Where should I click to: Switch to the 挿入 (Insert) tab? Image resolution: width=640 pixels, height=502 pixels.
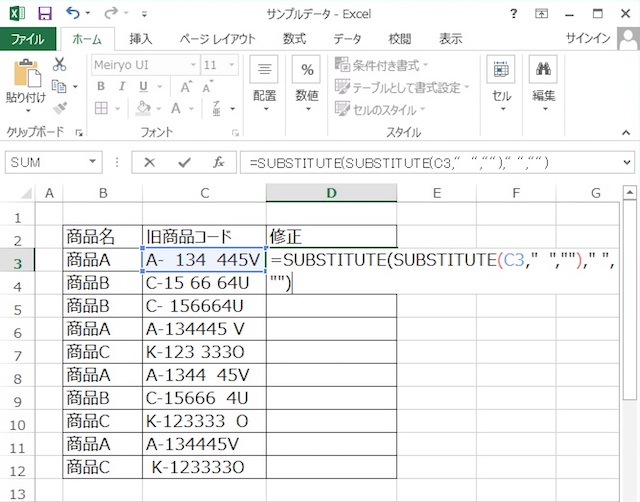141,39
